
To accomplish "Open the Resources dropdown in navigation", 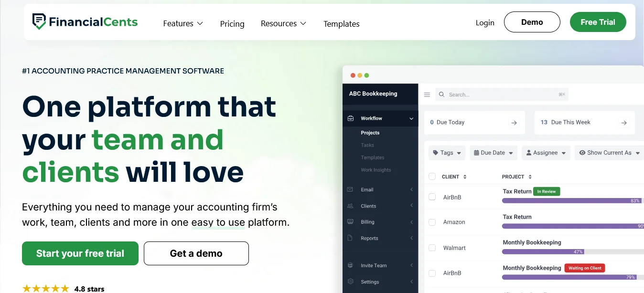I will (x=283, y=23).
